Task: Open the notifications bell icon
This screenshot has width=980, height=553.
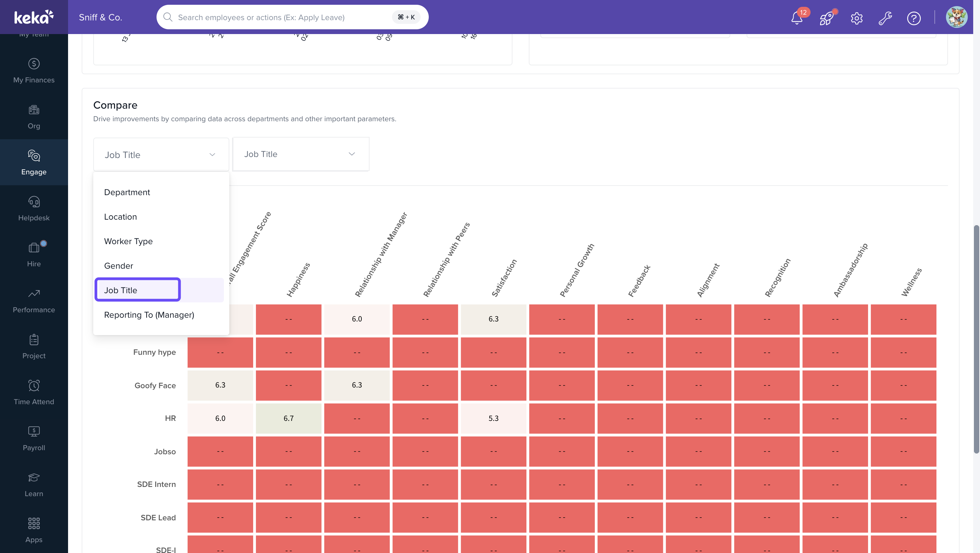Action: (797, 17)
